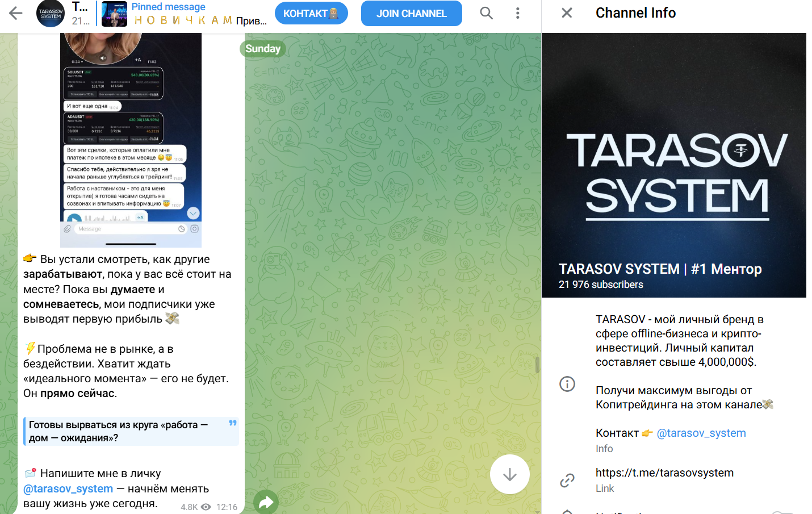
Task: Open the three-dot channel menu
Action: click(x=517, y=13)
